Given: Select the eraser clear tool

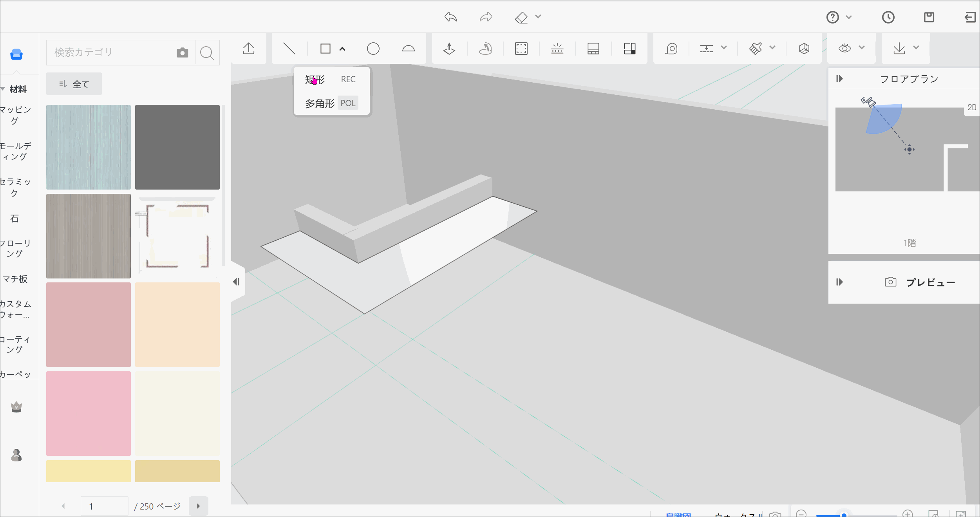Looking at the screenshot, I should pyautogui.click(x=521, y=17).
